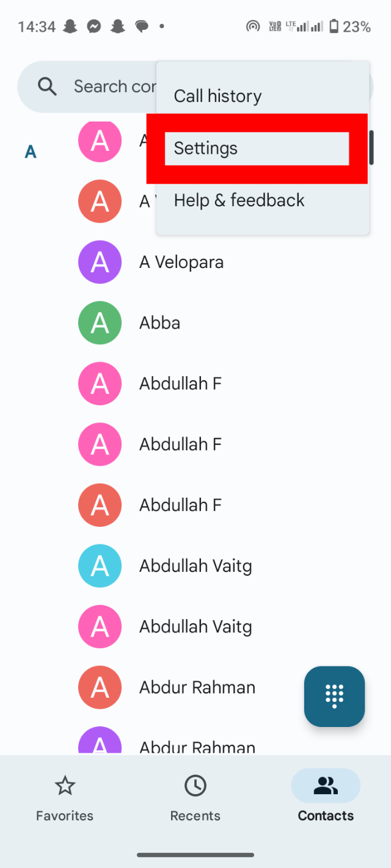
Task: Tap the green Abba avatar
Action: [x=100, y=323]
